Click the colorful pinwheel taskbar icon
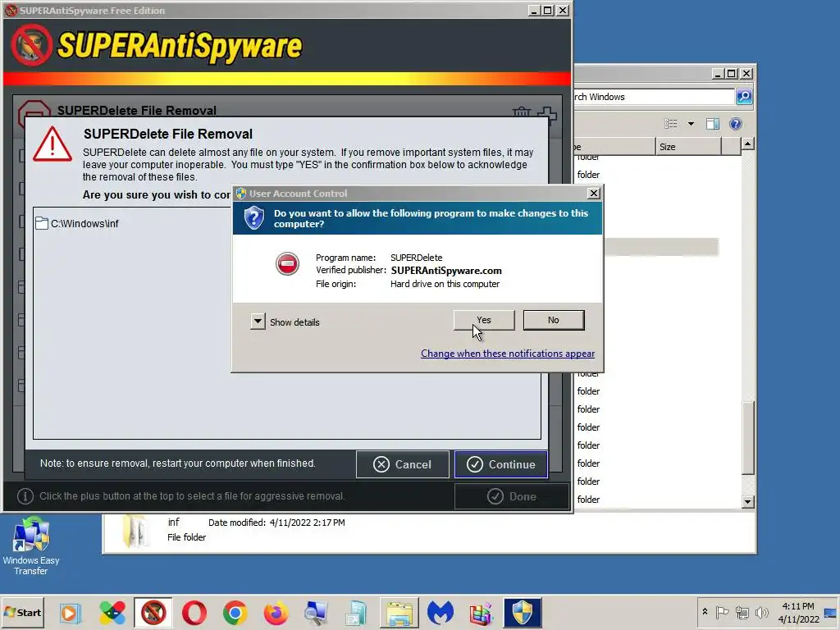The height and width of the screenshot is (630, 840). (x=112, y=613)
